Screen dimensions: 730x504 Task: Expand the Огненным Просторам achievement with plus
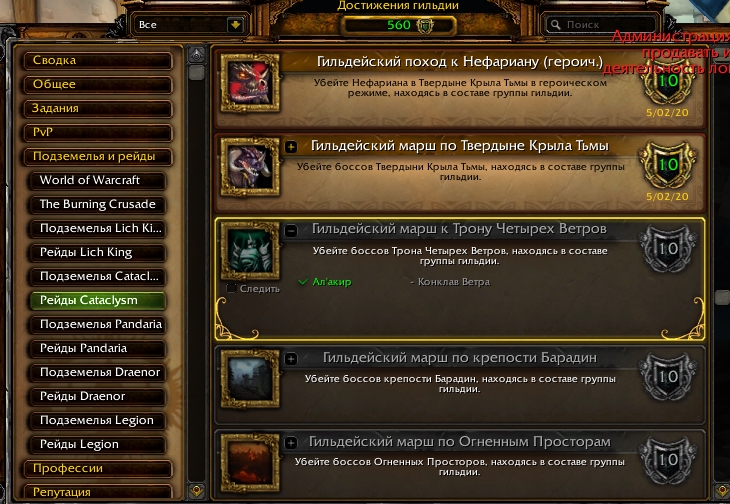point(291,443)
